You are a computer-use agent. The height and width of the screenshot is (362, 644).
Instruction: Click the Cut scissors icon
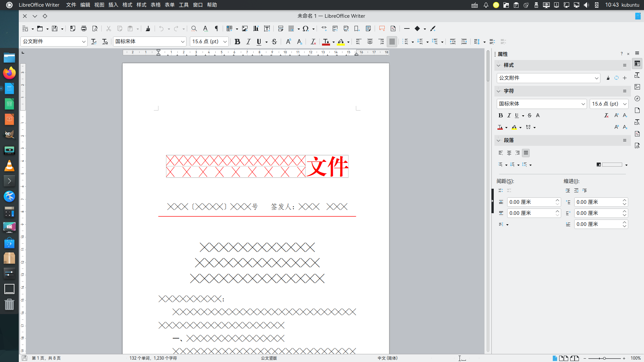[108, 28]
